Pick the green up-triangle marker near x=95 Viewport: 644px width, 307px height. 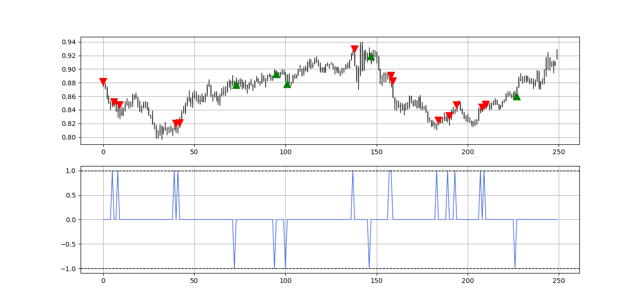click(x=276, y=74)
